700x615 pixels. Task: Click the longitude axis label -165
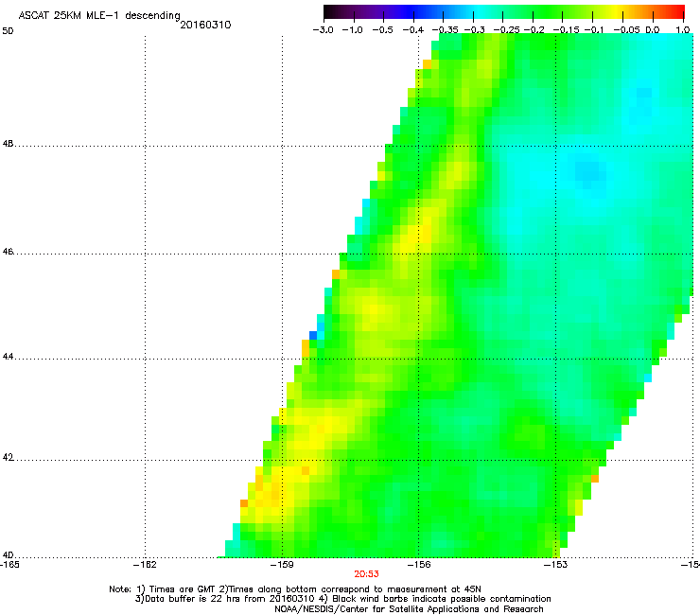(x=9, y=565)
